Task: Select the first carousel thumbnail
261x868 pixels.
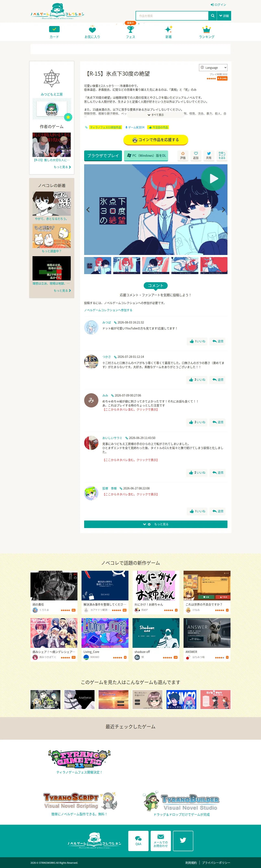Action: click(98, 266)
